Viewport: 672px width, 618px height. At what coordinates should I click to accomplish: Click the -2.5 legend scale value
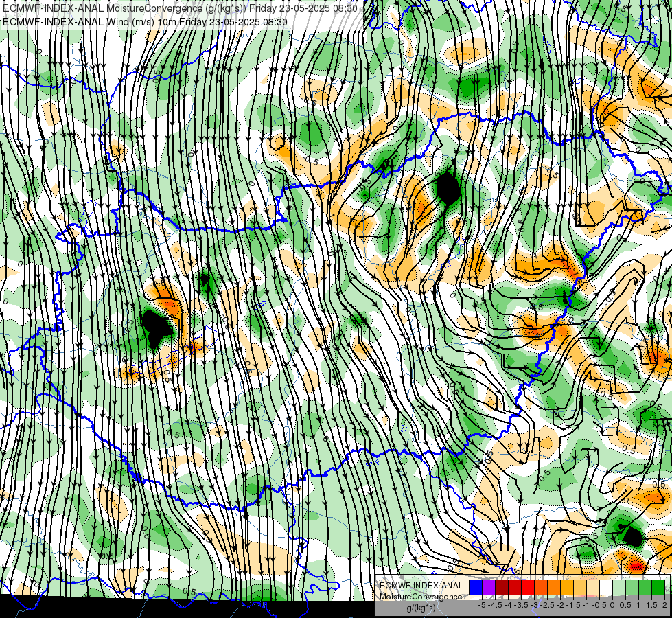[x=547, y=605]
